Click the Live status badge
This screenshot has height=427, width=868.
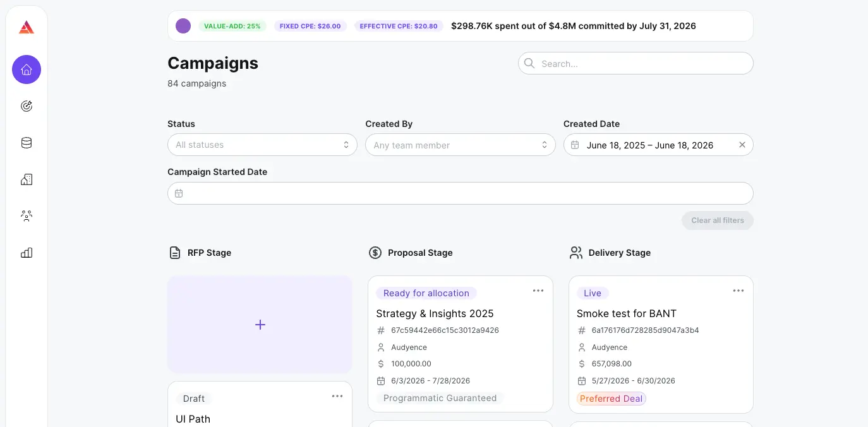coord(593,293)
